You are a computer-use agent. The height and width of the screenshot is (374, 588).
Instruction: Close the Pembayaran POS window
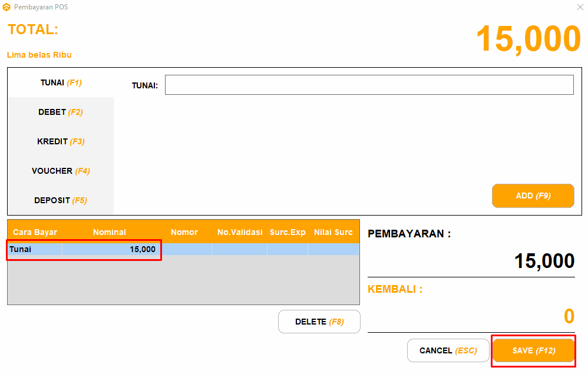[x=580, y=7]
